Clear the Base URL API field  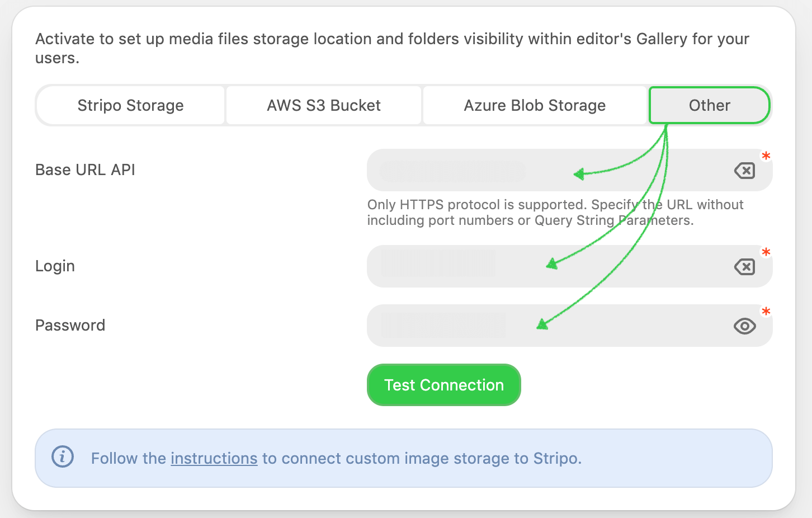(744, 171)
